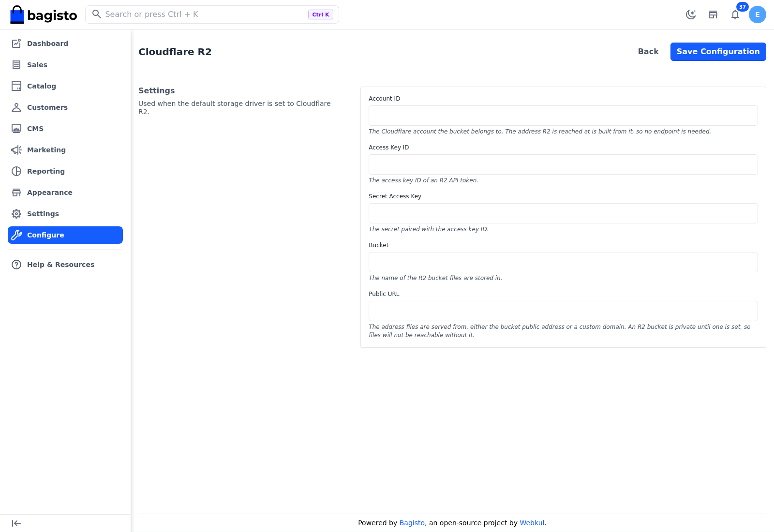774x532 pixels.
Task: Toggle dark mode moon icon
Action: (x=691, y=15)
